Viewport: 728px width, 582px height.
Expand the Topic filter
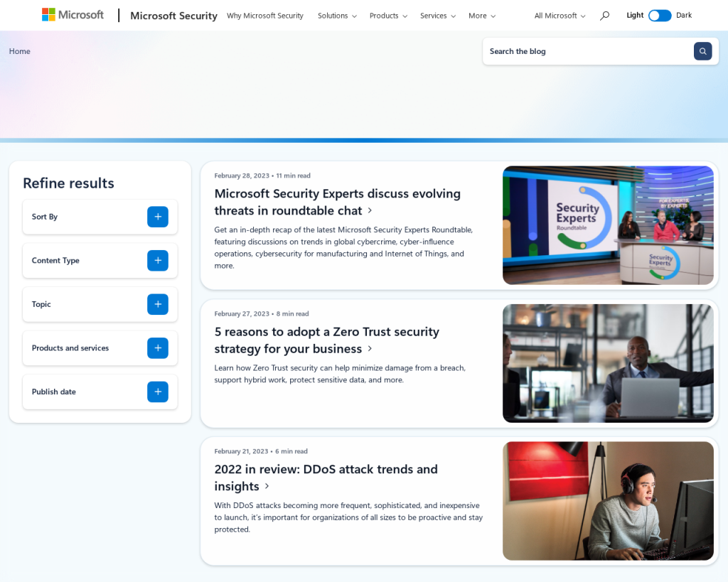click(x=157, y=304)
